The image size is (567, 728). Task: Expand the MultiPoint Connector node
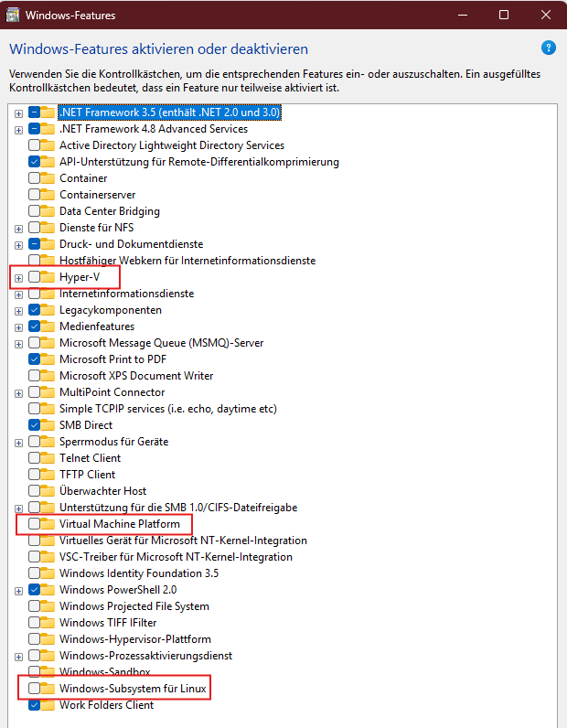18,393
